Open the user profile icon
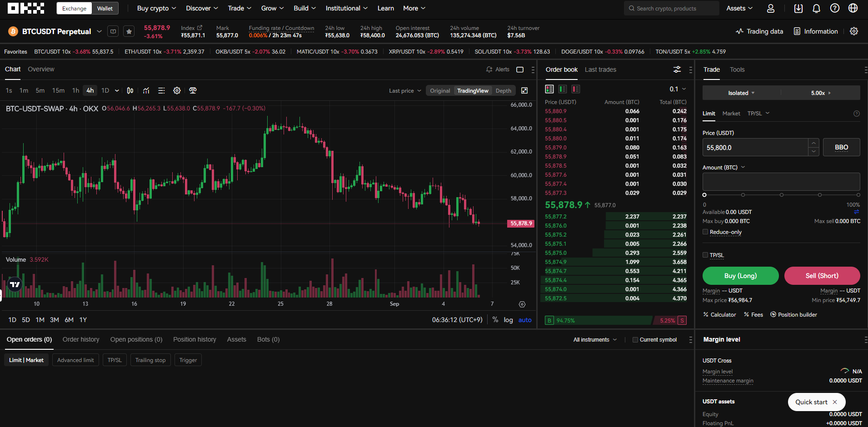 click(771, 8)
